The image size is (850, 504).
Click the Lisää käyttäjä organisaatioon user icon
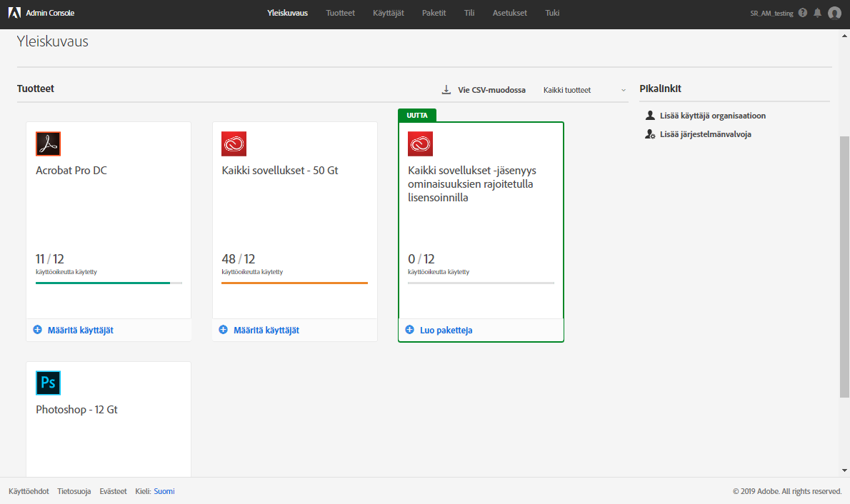point(650,114)
